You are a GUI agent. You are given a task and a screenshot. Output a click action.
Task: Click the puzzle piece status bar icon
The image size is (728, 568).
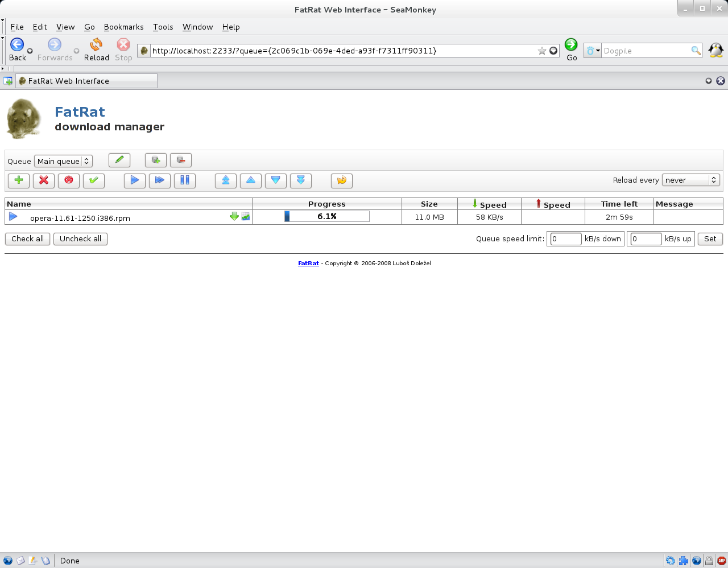click(683, 561)
